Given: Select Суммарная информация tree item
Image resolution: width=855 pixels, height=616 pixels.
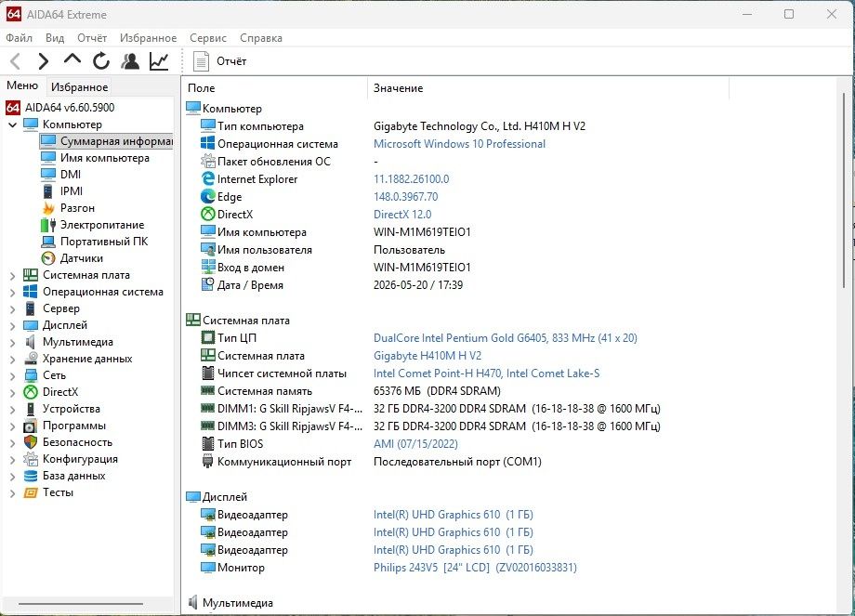Looking at the screenshot, I should [106, 141].
